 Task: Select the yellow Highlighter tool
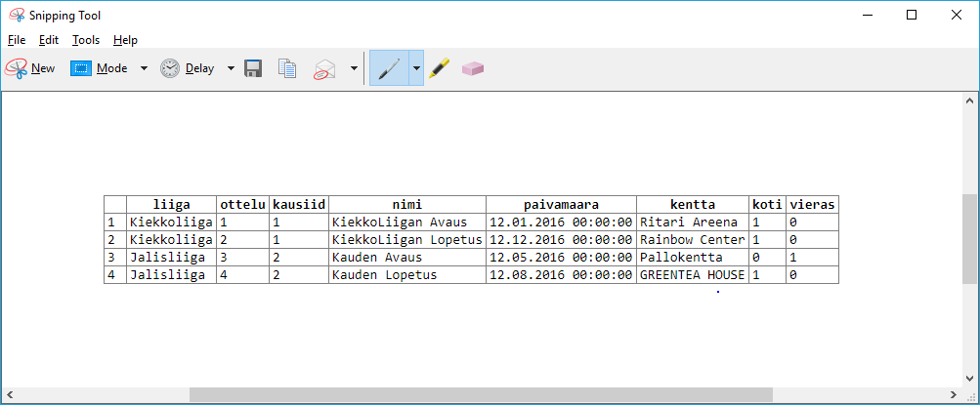(440, 68)
